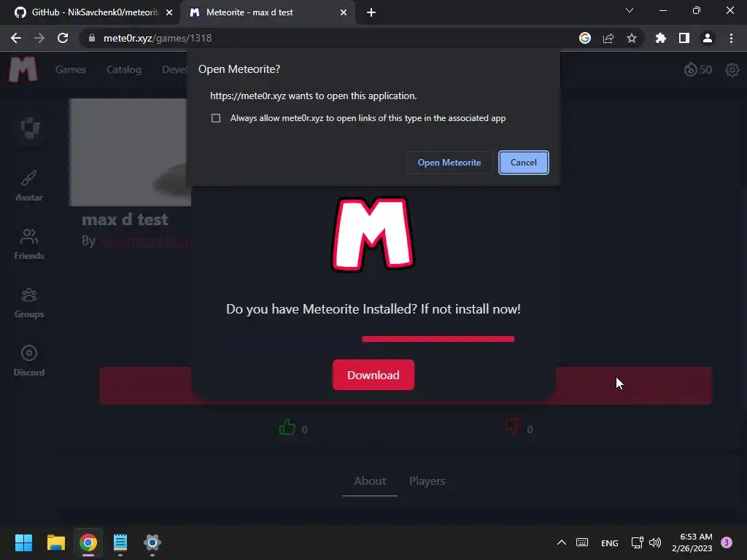747x560 pixels.
Task: Open the Friends sidebar icon
Action: (29, 244)
